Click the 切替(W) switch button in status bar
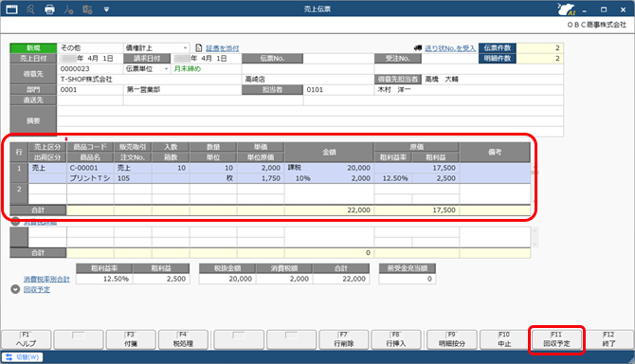 point(23,357)
